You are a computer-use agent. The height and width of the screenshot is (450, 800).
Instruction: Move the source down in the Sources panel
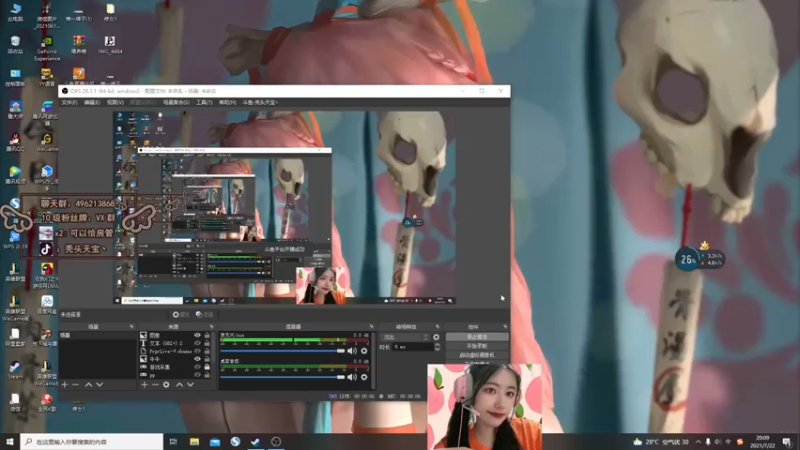(190, 385)
